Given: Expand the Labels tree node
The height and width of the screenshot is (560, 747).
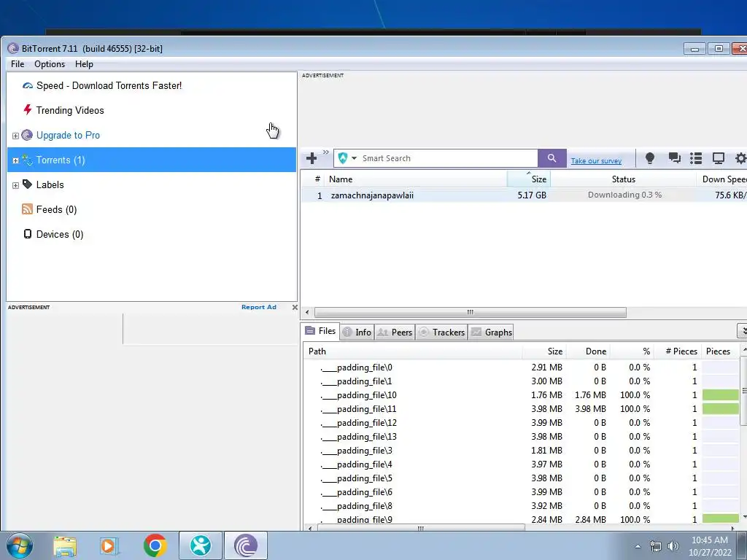Looking at the screenshot, I should [15, 185].
